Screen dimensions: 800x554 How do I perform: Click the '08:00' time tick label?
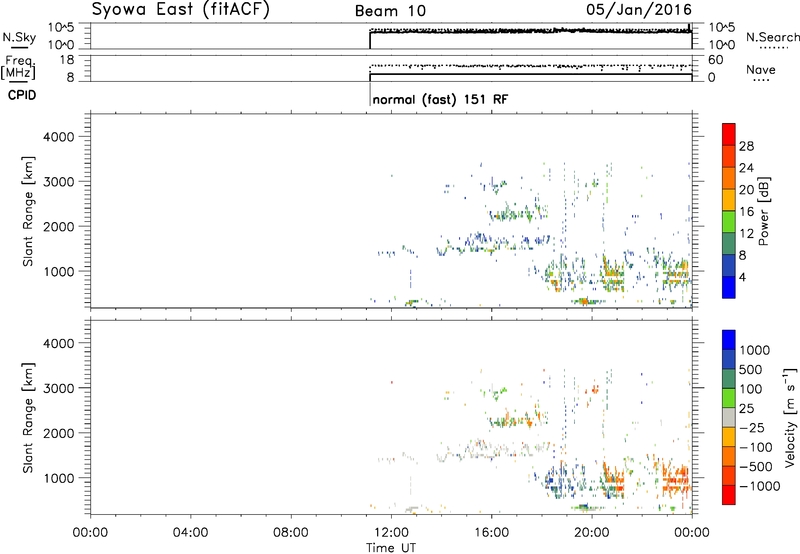tap(290, 533)
